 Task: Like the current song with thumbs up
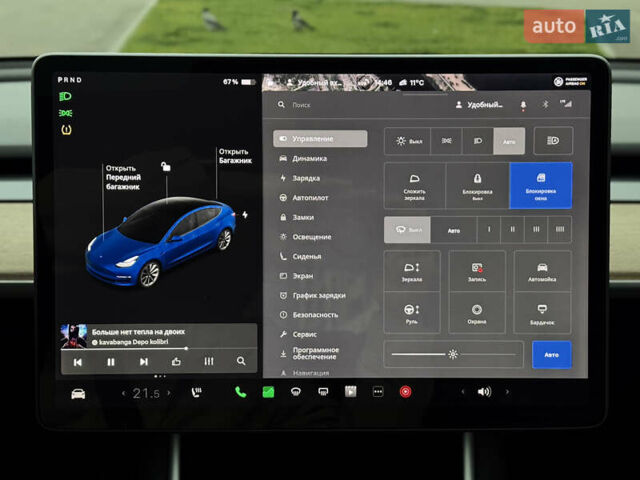coord(176,361)
